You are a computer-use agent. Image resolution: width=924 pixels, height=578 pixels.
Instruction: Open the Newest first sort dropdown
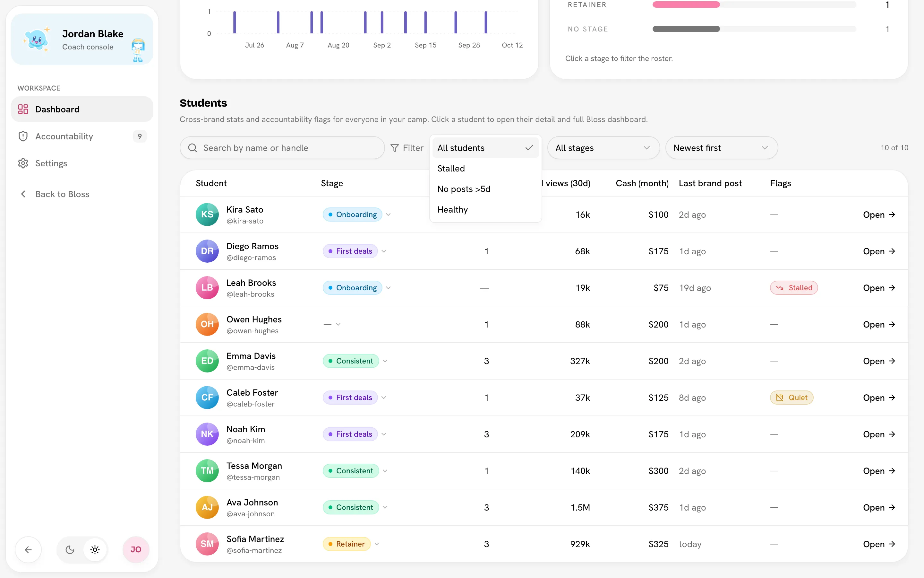721,148
